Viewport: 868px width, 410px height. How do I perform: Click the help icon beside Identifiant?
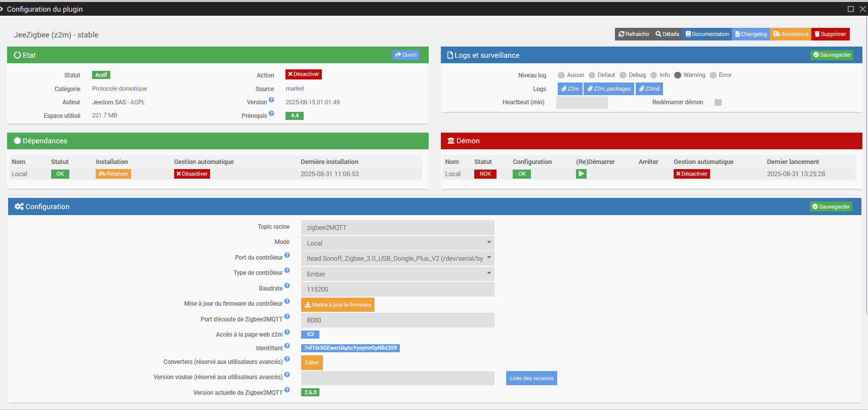click(287, 346)
